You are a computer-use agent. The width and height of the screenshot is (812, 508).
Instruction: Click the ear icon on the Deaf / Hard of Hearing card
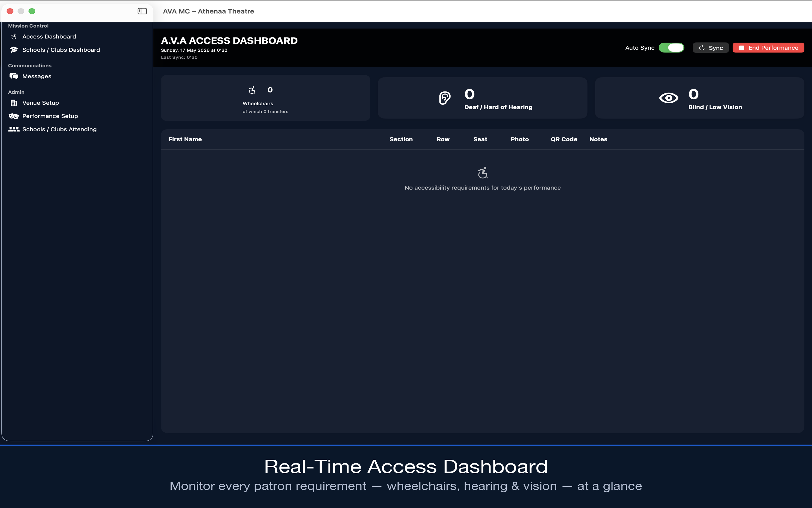click(445, 98)
